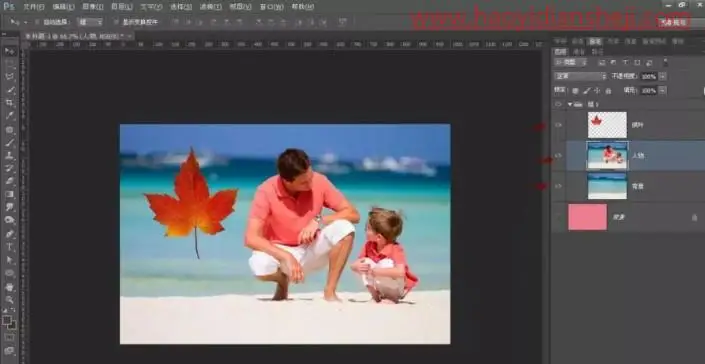Select the Hand tool

tap(9, 287)
